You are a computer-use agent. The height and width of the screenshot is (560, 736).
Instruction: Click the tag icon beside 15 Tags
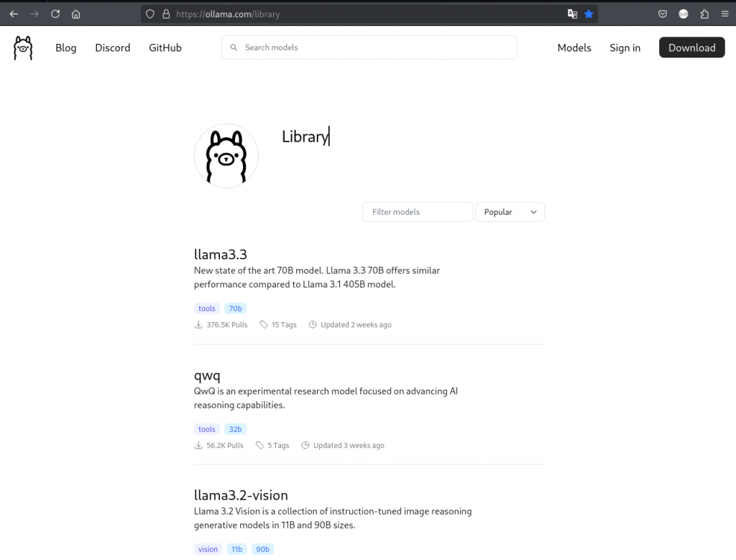click(264, 324)
